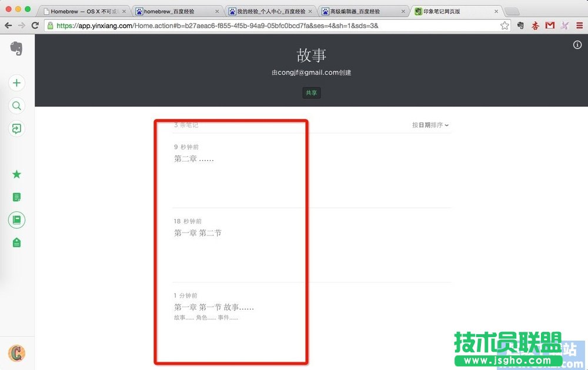This screenshot has height=370, width=588.
Task: Open the notebooks icon in sidebar
Action: click(x=16, y=220)
